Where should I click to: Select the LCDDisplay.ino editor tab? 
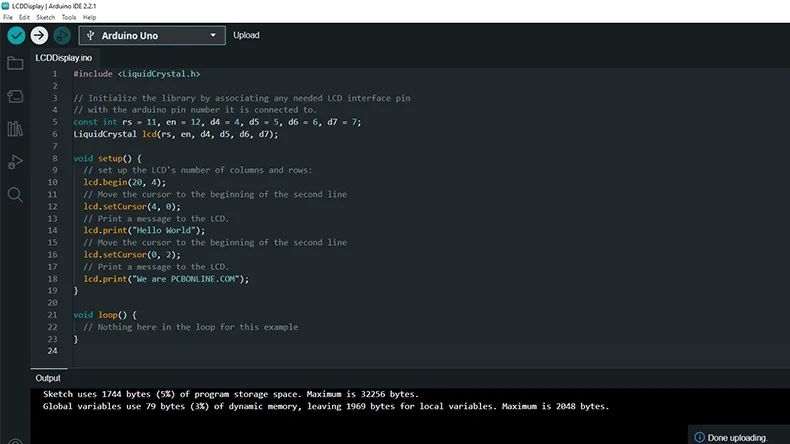(63, 58)
